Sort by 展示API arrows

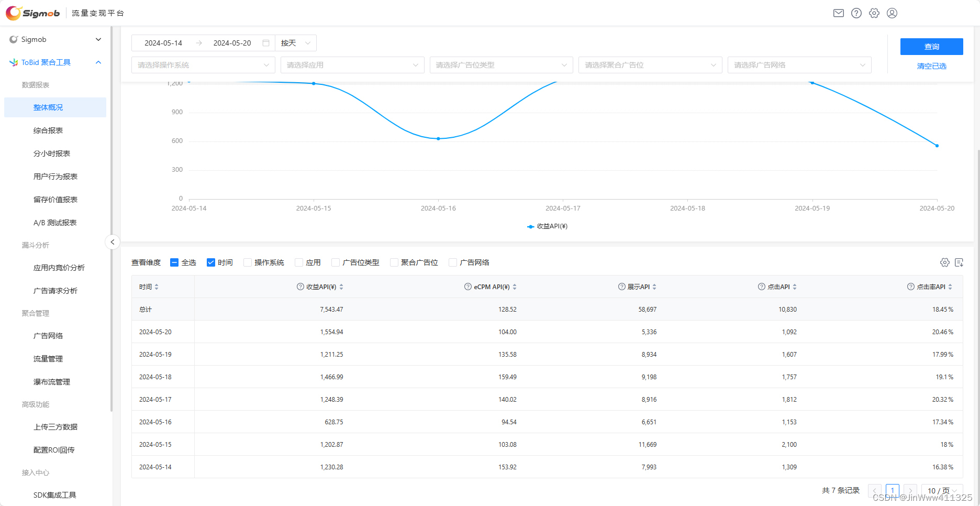pyautogui.click(x=654, y=287)
